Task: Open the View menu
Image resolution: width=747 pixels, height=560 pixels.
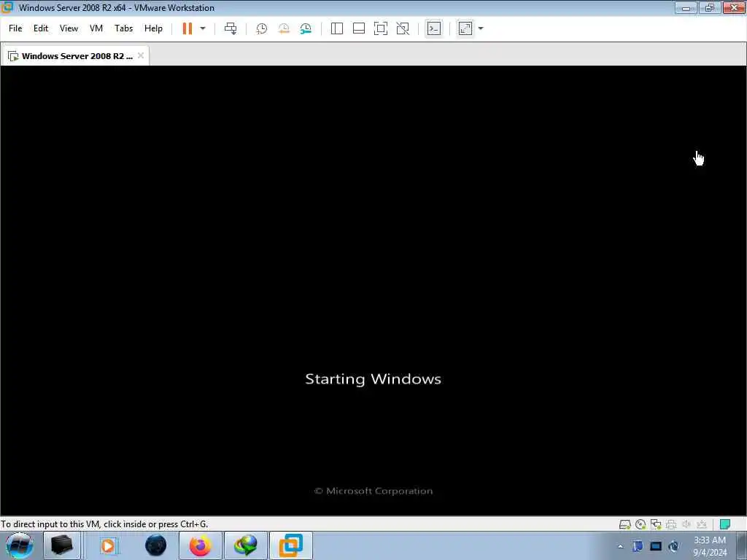Action: pyautogui.click(x=69, y=28)
